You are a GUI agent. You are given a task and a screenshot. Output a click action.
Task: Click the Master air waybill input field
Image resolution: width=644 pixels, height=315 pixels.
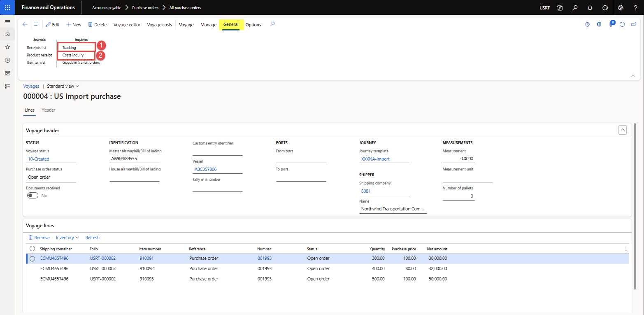click(x=134, y=159)
